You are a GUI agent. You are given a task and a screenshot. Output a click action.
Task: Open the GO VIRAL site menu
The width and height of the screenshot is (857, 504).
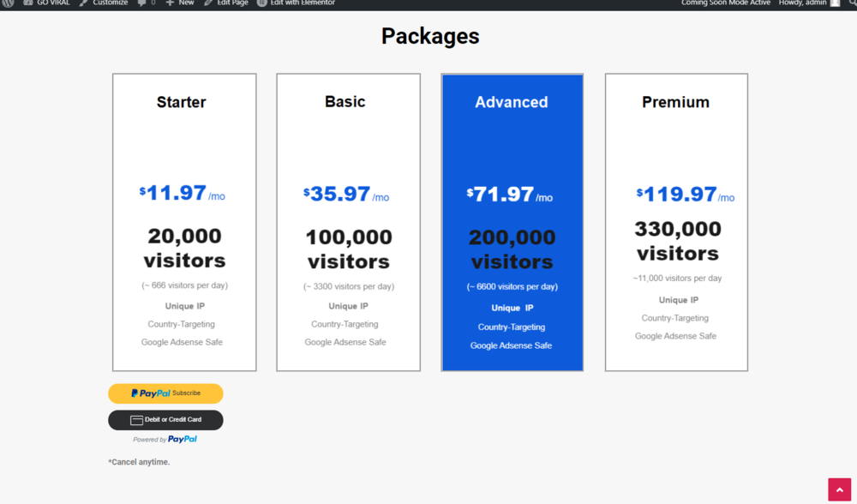[x=46, y=3]
